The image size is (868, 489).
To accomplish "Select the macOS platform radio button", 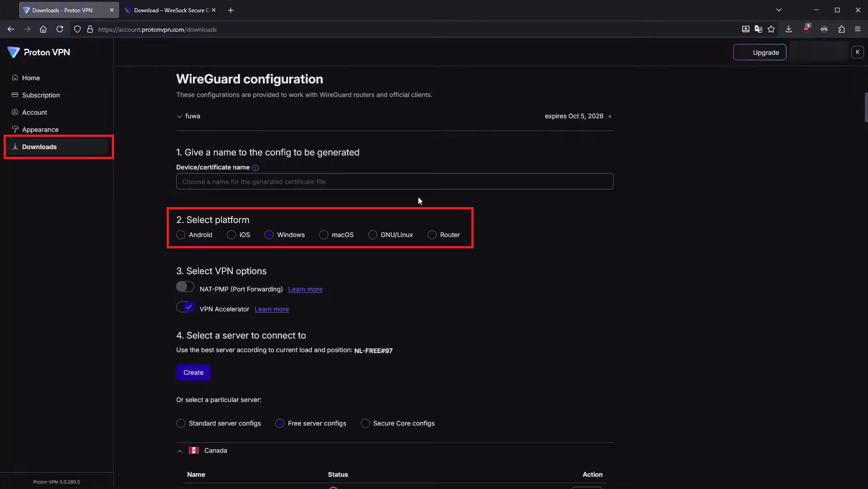I will (x=323, y=235).
